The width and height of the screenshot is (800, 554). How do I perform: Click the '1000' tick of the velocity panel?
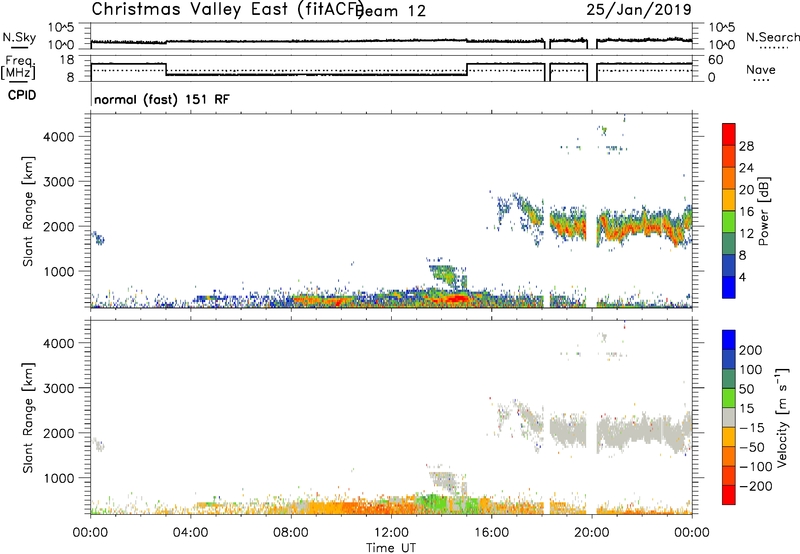click(x=58, y=478)
